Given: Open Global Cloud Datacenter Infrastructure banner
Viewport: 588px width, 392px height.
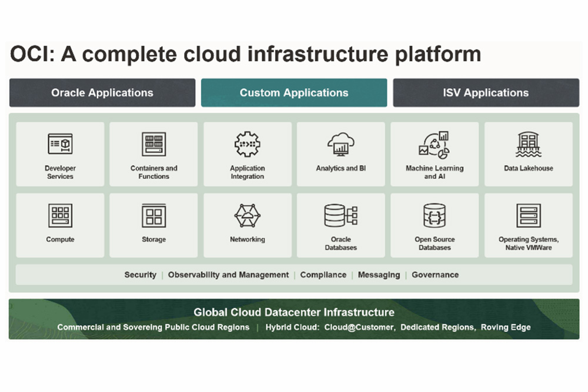Looking at the screenshot, I should [294, 312].
